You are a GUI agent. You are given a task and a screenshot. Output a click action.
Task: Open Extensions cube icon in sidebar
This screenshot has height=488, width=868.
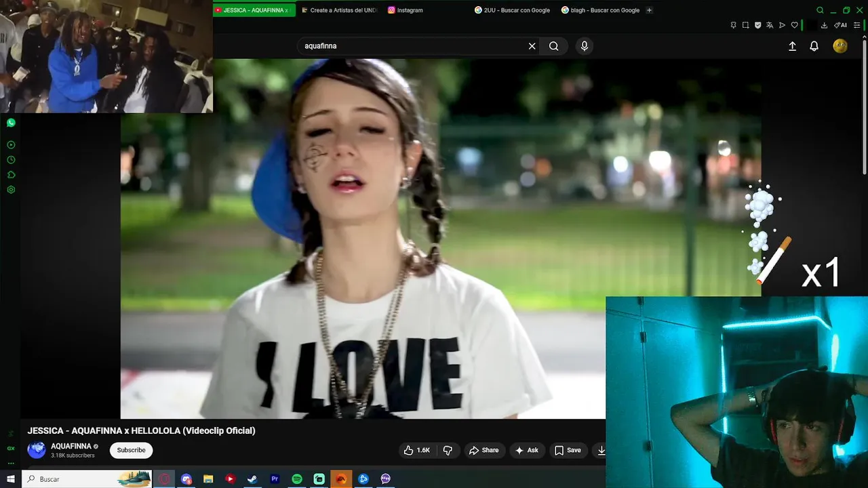click(x=11, y=175)
